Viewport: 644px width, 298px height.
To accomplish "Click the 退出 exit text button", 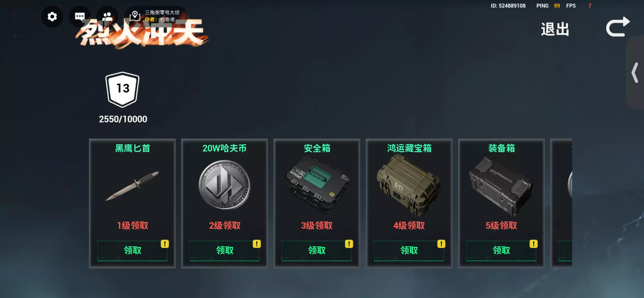I will [x=555, y=29].
